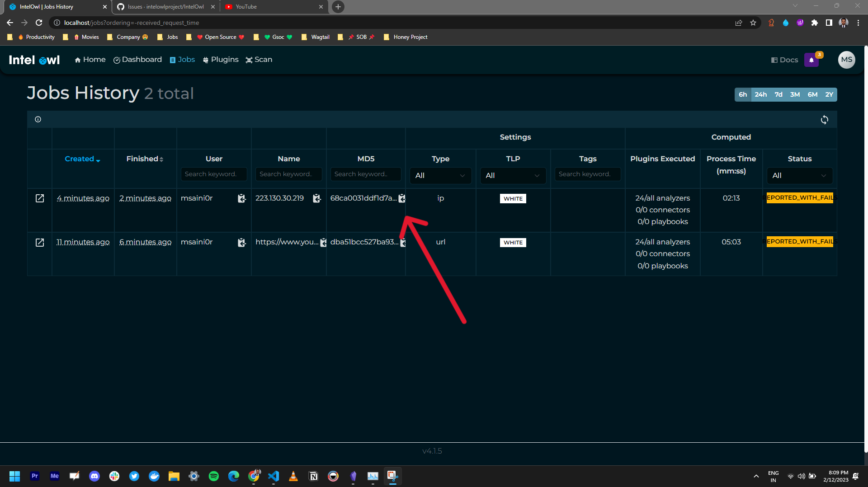Click the IntelOwl logo

[x=34, y=59]
